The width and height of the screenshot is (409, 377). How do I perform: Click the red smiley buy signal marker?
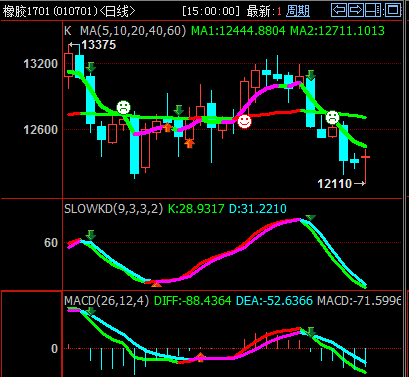coord(244,121)
